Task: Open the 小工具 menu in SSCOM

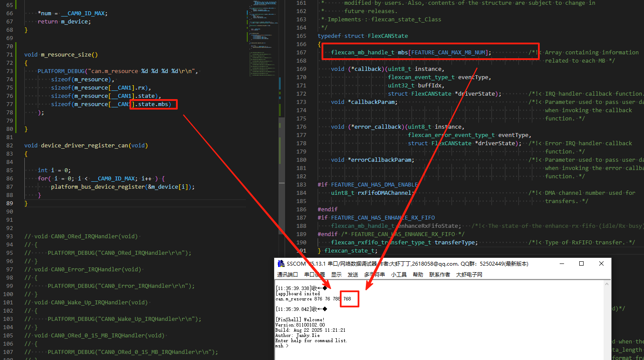Action: coord(398,274)
